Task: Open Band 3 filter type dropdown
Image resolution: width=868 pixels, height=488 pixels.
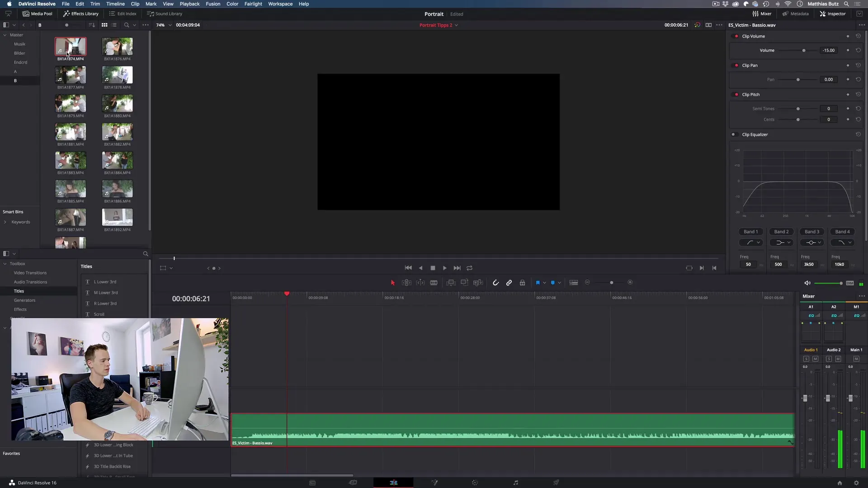Action: [812, 243]
